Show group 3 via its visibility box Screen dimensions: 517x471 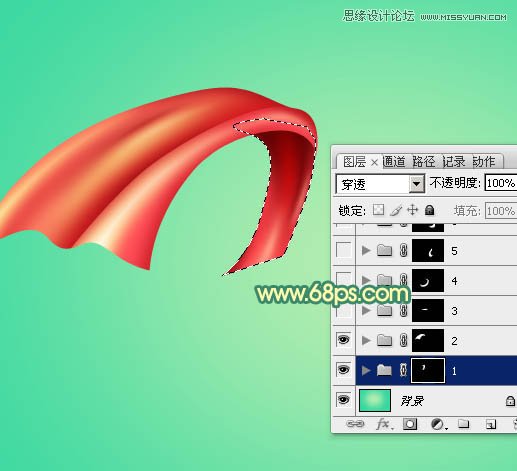pyautogui.click(x=344, y=311)
